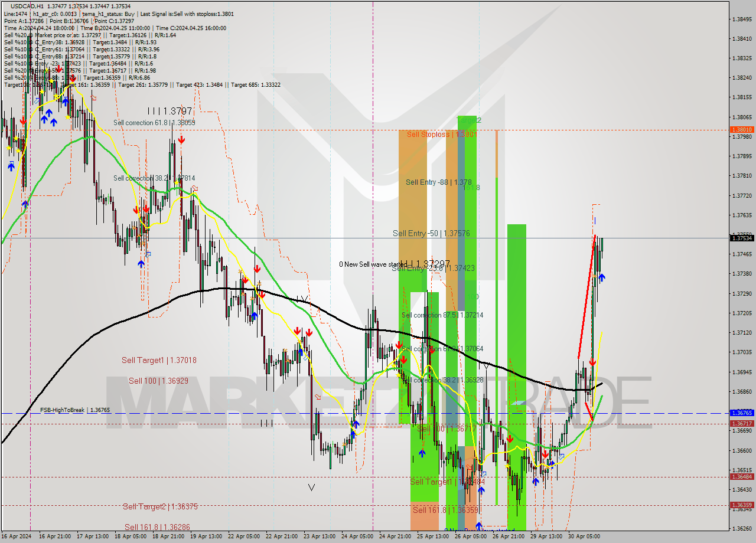
Task: Click the '19 Apr 13:00' time axis label
Action: [206, 537]
